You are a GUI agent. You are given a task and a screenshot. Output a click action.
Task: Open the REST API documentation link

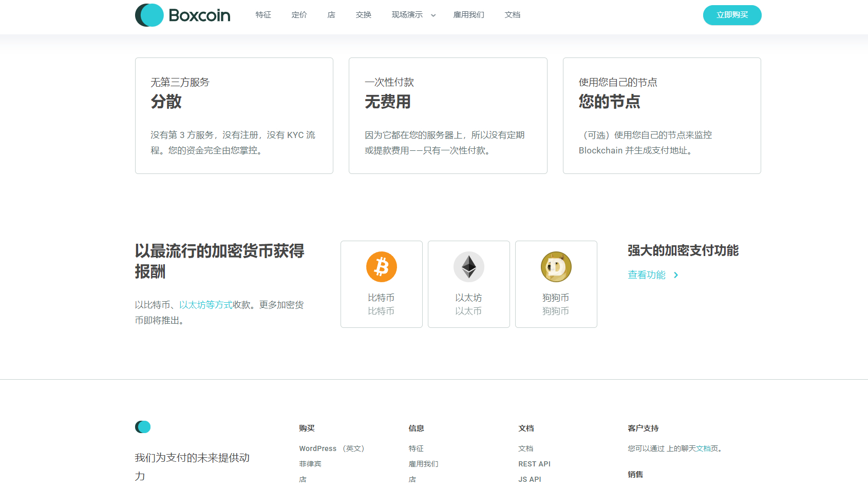coord(534,463)
